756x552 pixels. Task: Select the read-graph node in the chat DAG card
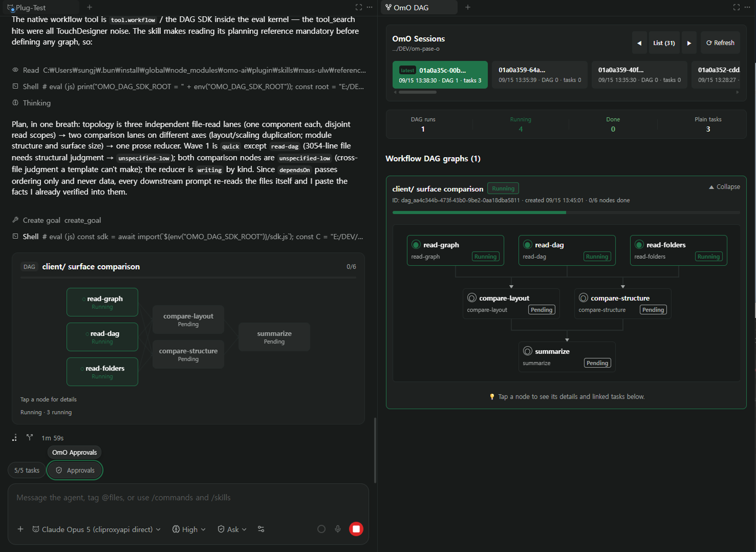point(102,302)
